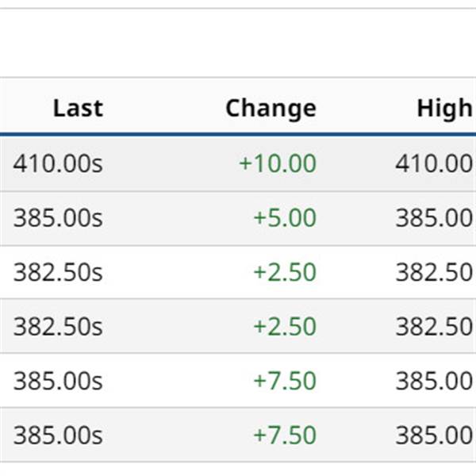Sort table by the Last column header
The image size is (476, 476).
pyautogui.click(x=78, y=108)
